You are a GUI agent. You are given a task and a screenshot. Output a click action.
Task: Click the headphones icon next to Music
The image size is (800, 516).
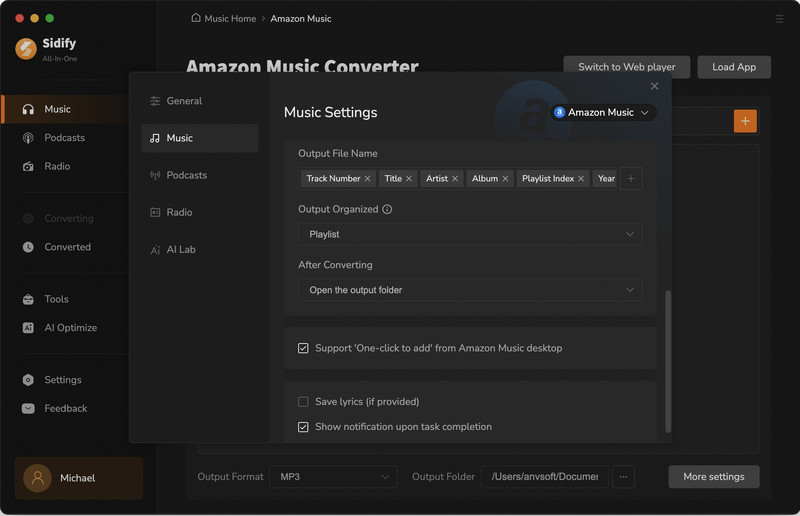(x=28, y=109)
